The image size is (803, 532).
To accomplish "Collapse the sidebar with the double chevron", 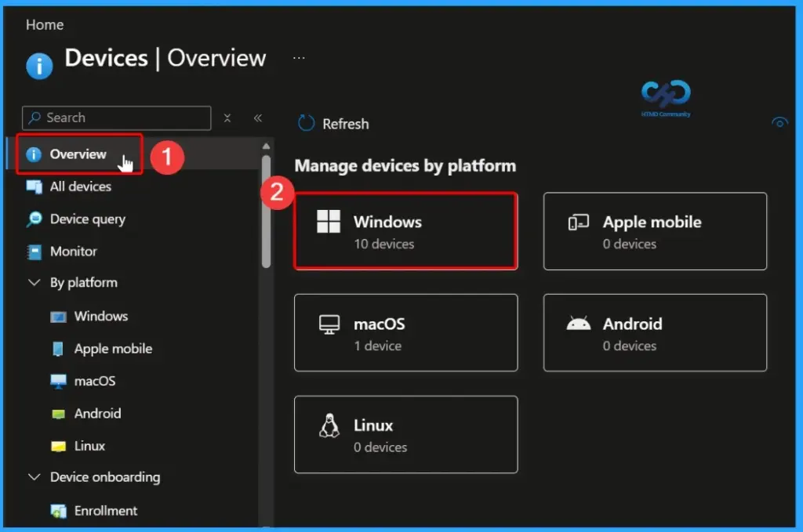I will pyautogui.click(x=257, y=118).
